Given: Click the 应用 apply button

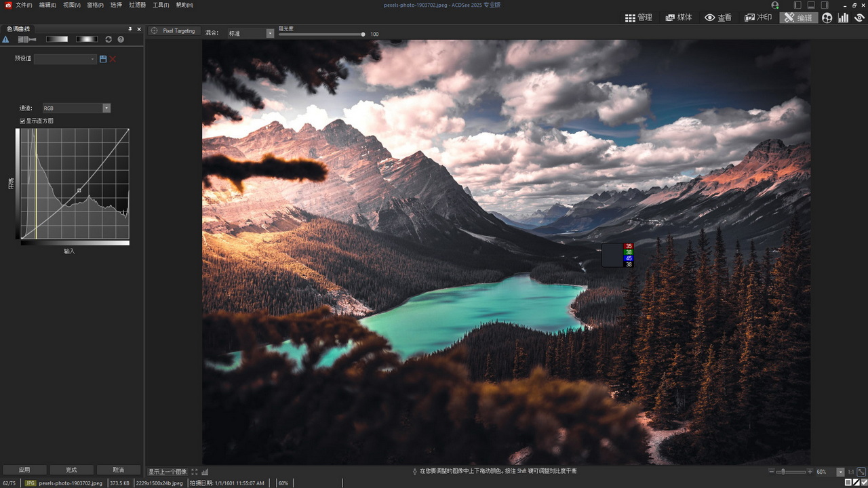Looking at the screenshot, I should (x=24, y=470).
